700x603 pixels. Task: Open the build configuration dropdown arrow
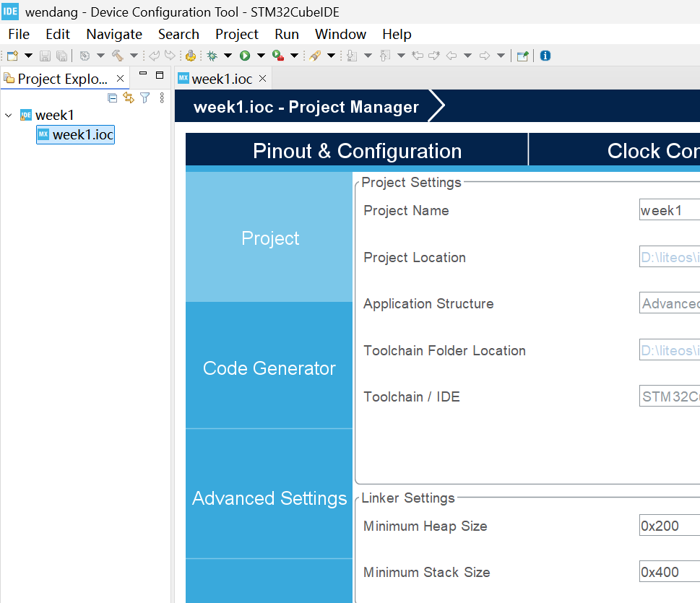101,56
